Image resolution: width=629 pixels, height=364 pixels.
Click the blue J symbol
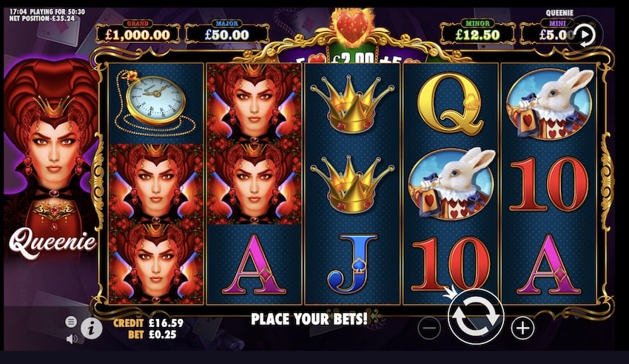click(351, 263)
